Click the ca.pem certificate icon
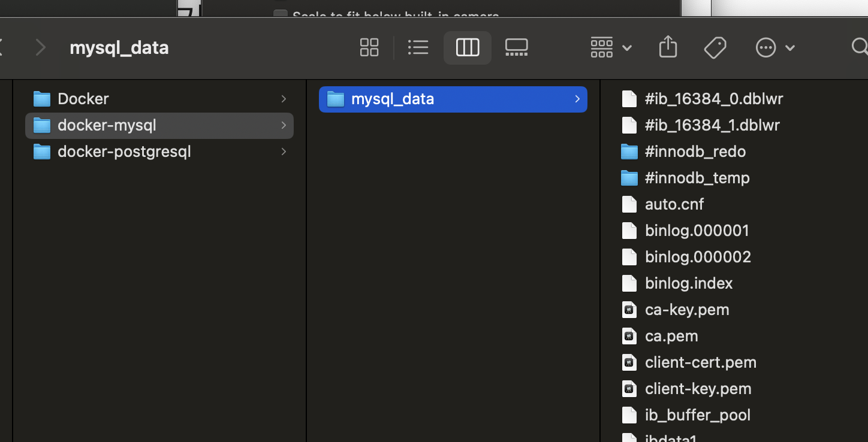This screenshot has width=868, height=442. coord(629,336)
